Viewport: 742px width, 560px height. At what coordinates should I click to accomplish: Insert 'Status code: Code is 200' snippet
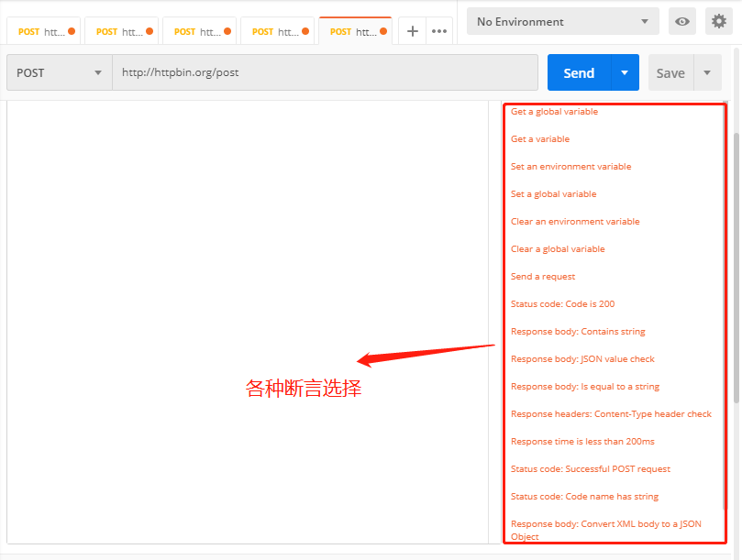(562, 303)
